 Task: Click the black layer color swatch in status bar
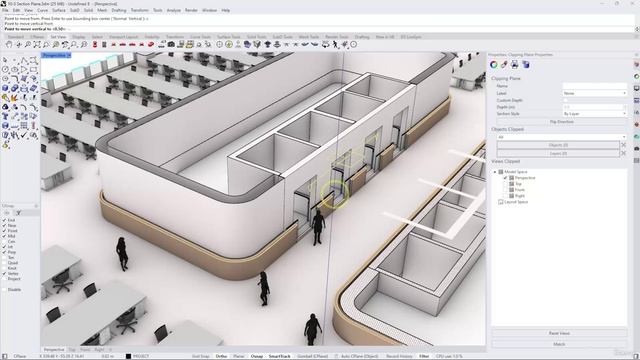tap(128, 356)
